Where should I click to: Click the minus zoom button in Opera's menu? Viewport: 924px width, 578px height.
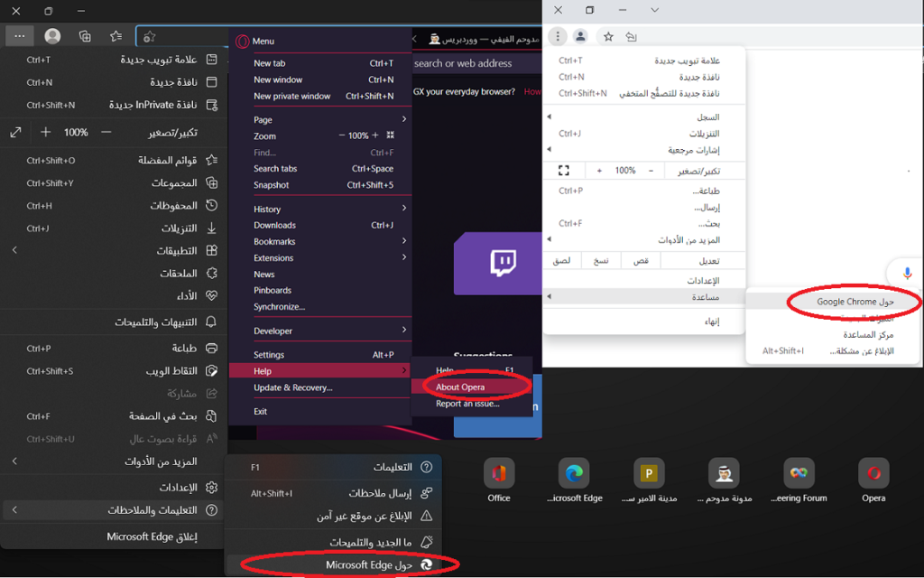342,135
